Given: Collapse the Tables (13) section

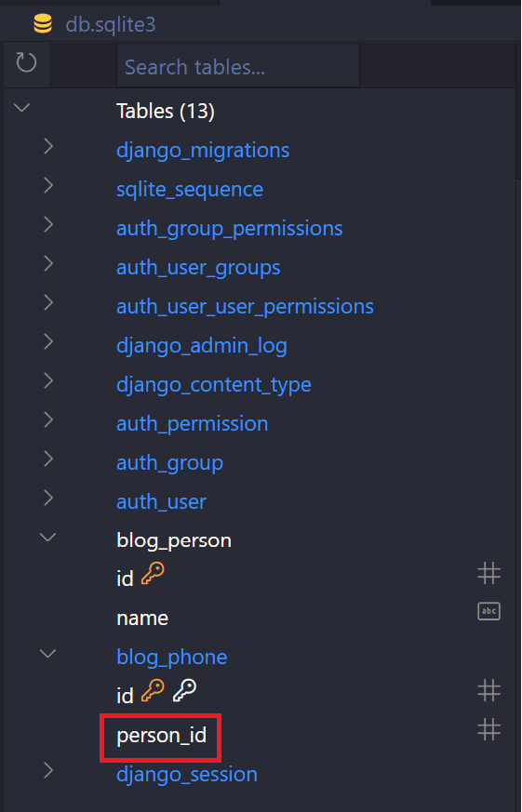Looking at the screenshot, I should point(21,107).
